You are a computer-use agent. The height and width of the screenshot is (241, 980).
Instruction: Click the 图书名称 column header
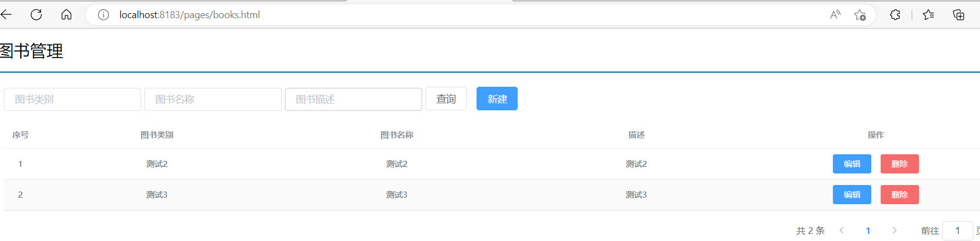pos(397,135)
